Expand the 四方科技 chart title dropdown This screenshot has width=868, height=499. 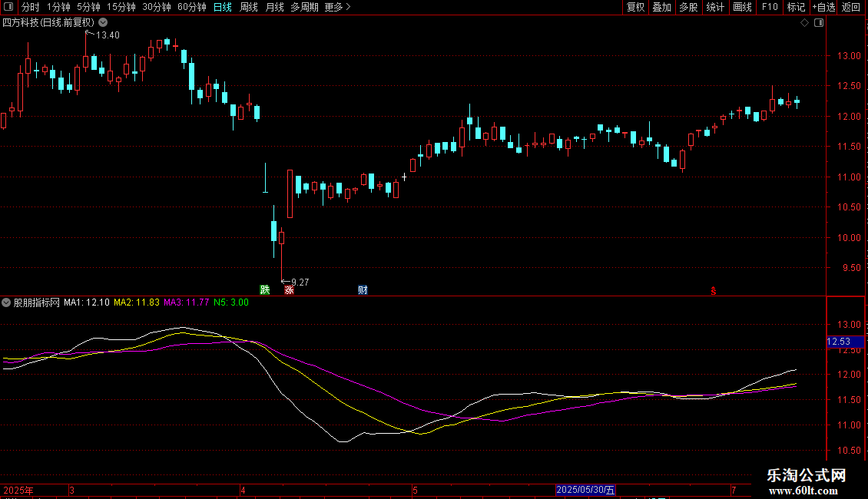point(103,23)
